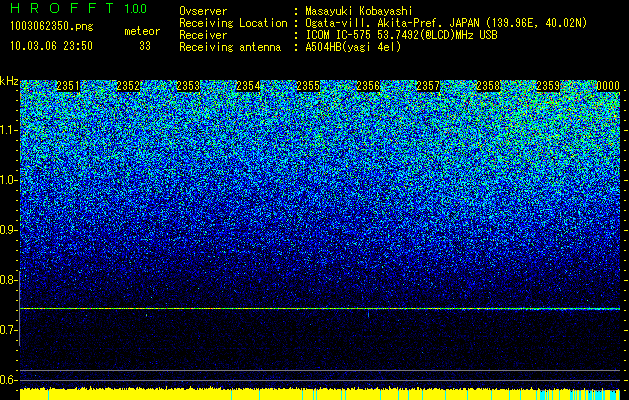
Task: Click the 2352 time marker
Action: coord(128,86)
